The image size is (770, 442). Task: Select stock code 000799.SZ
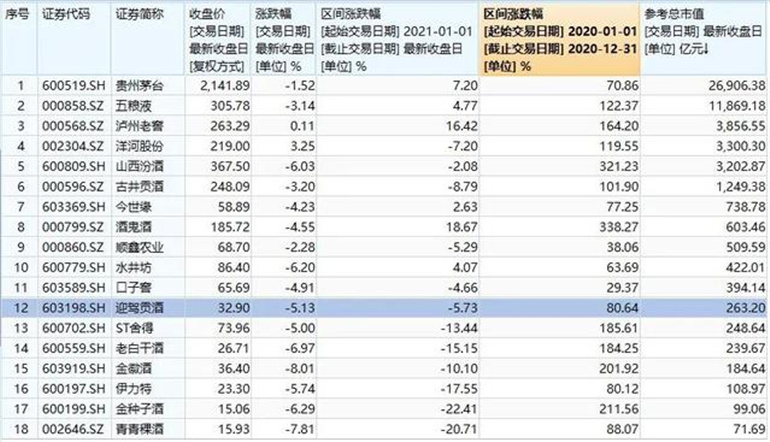(73, 227)
